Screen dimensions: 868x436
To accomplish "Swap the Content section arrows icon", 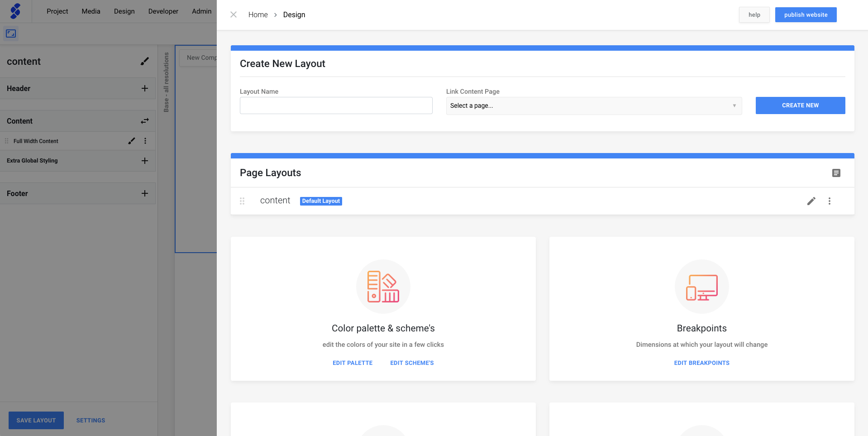I will (145, 121).
